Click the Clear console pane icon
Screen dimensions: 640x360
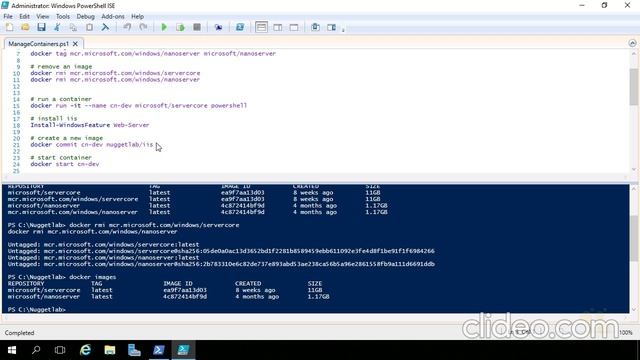105,27
